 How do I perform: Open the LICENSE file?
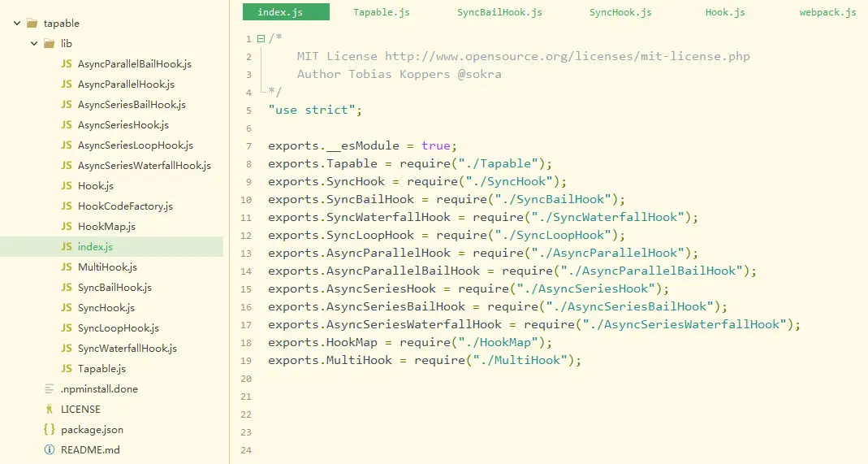point(81,410)
